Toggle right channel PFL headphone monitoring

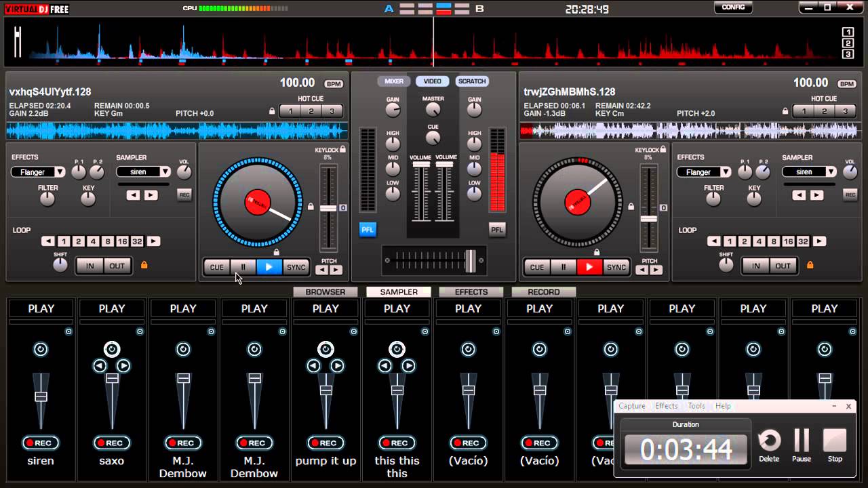(x=497, y=230)
